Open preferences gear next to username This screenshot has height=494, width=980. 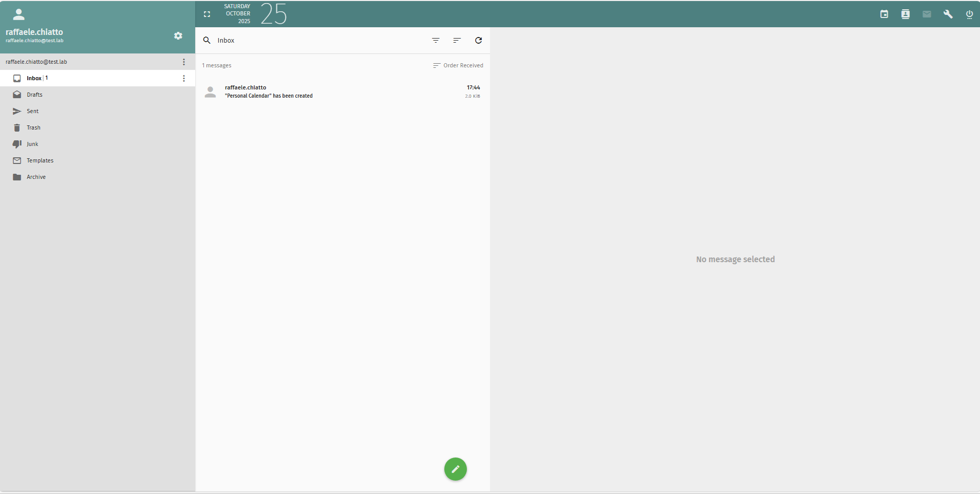(178, 36)
